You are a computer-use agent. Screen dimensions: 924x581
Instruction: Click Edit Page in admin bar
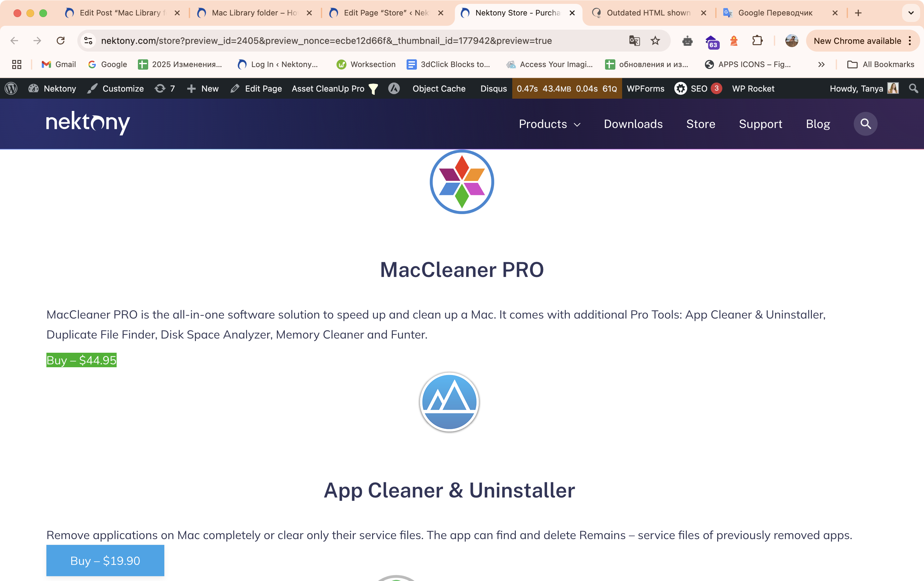pos(256,89)
